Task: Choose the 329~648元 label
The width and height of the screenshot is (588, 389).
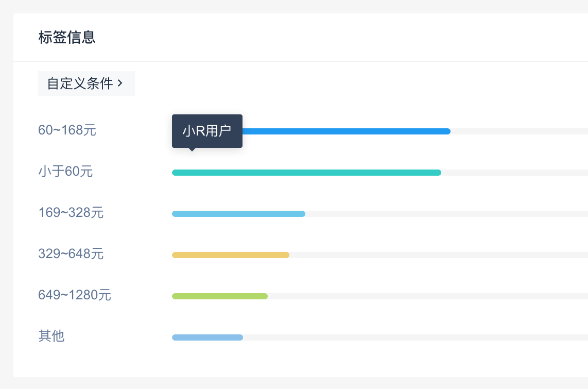Action: [x=71, y=254]
